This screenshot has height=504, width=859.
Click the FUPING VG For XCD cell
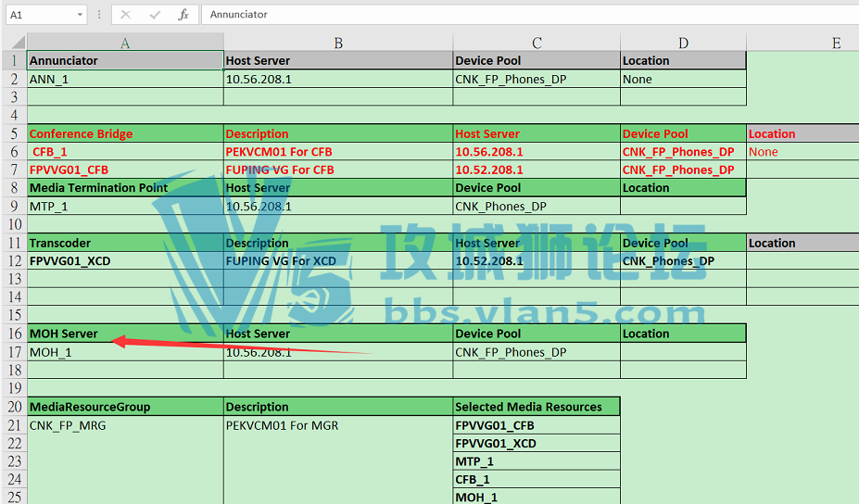(338, 260)
